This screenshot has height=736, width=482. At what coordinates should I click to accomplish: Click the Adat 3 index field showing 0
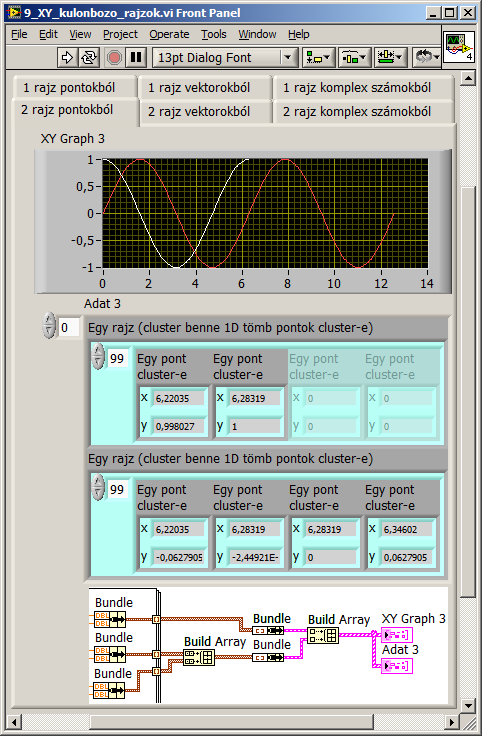69,327
